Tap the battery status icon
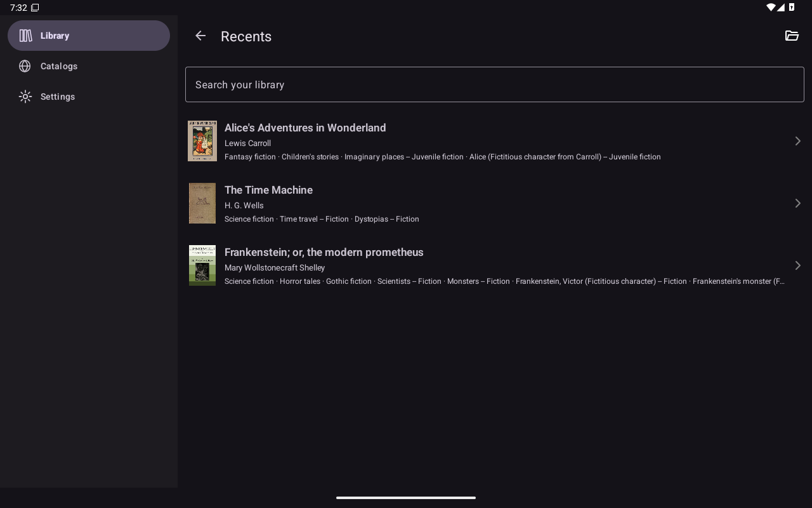This screenshot has height=508, width=812. point(792,8)
